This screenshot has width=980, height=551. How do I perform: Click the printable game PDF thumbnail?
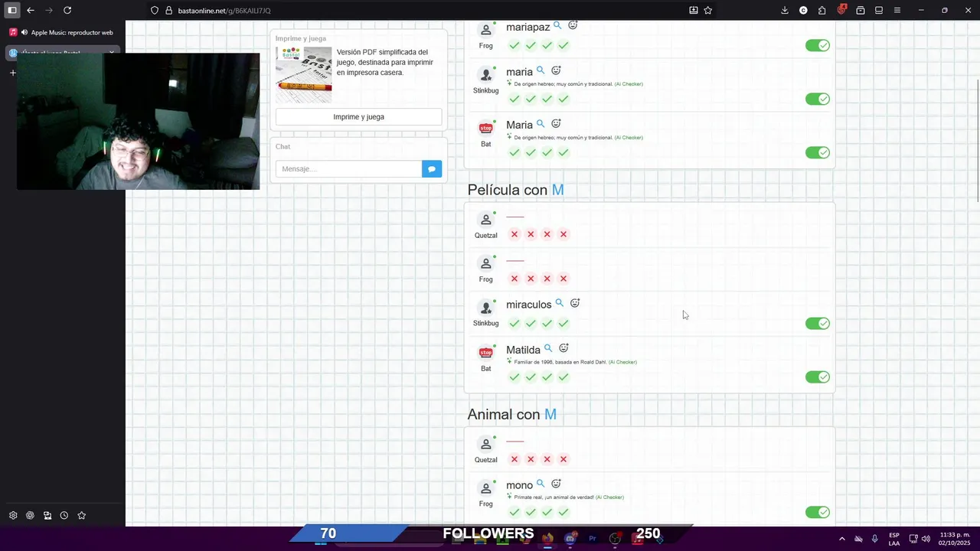pos(304,75)
